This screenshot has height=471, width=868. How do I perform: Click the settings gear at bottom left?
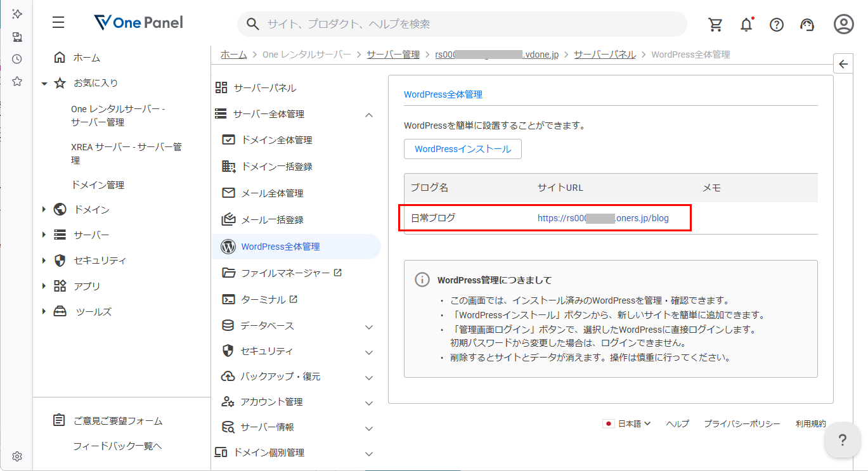[16, 456]
